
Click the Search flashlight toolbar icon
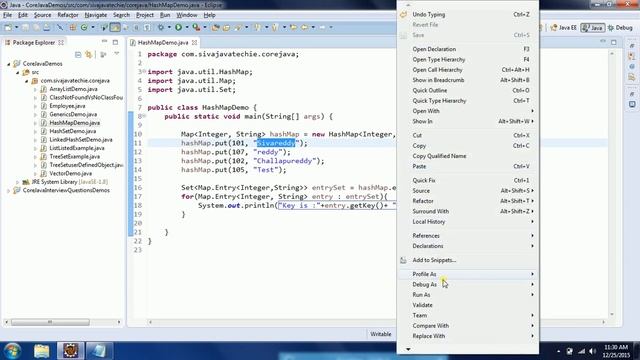point(237,27)
